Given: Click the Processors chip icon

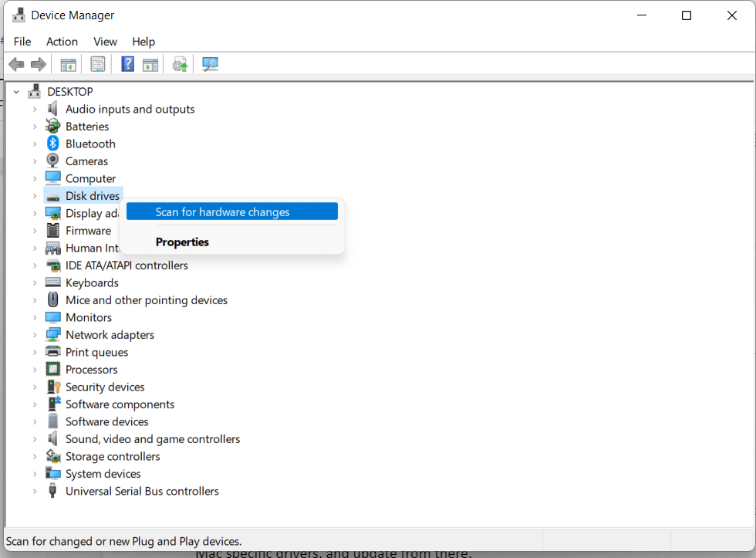Looking at the screenshot, I should point(53,369).
